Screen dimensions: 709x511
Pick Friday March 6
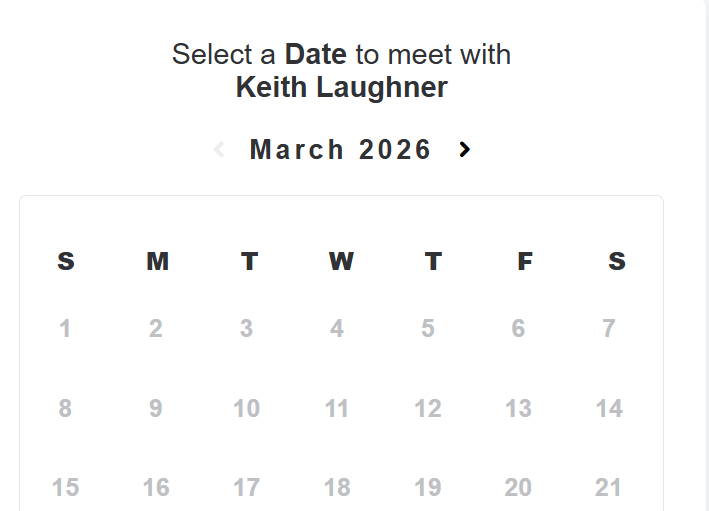pos(518,328)
